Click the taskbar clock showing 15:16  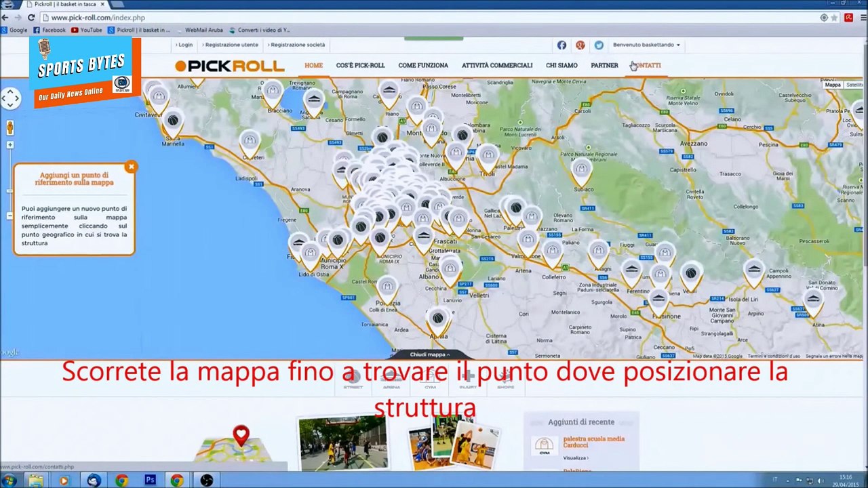pos(845,481)
